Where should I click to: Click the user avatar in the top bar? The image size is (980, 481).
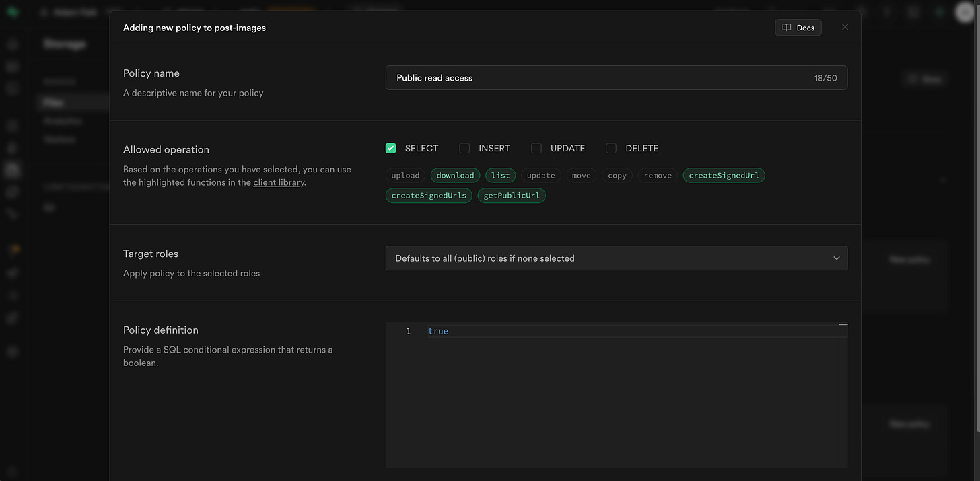point(965,11)
